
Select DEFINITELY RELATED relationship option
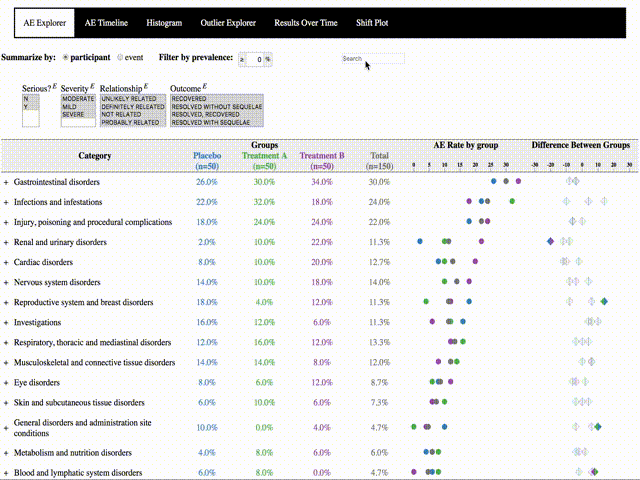point(133,107)
